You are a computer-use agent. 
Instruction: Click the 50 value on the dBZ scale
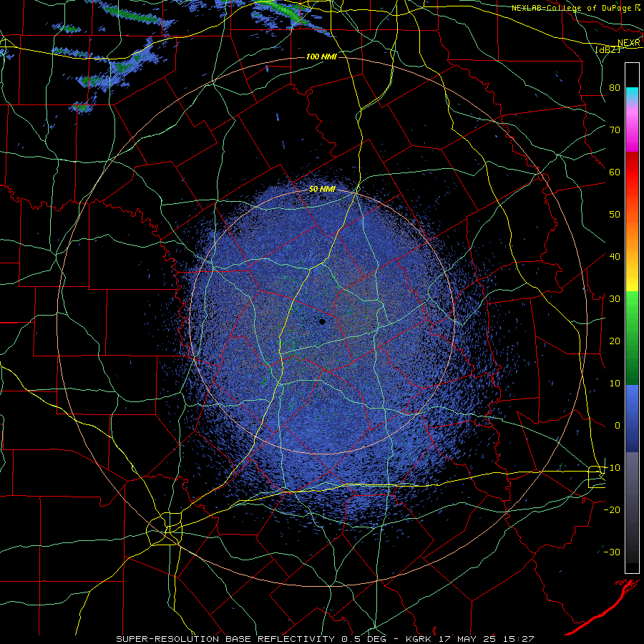(615, 215)
